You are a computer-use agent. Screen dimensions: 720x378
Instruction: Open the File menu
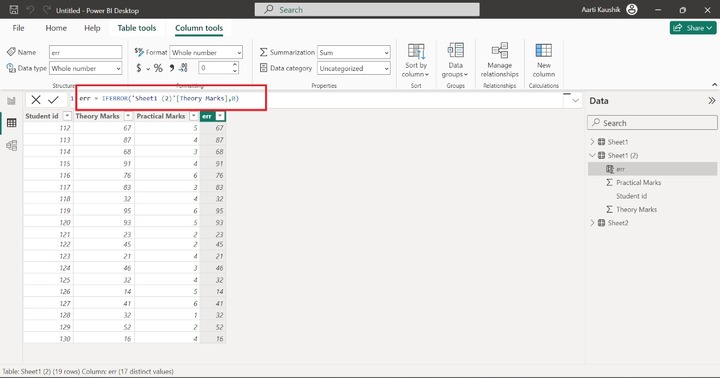[18, 28]
